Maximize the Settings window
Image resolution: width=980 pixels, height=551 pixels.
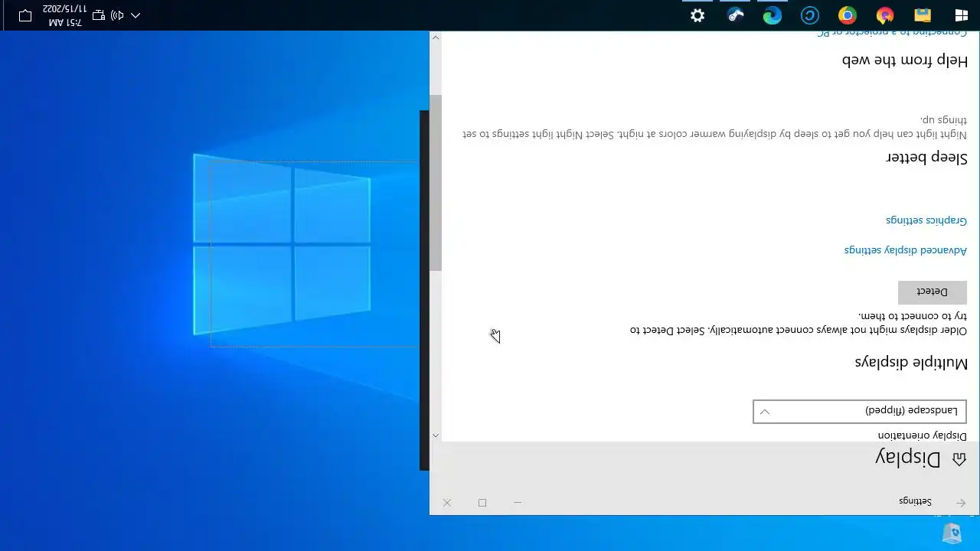click(x=482, y=503)
